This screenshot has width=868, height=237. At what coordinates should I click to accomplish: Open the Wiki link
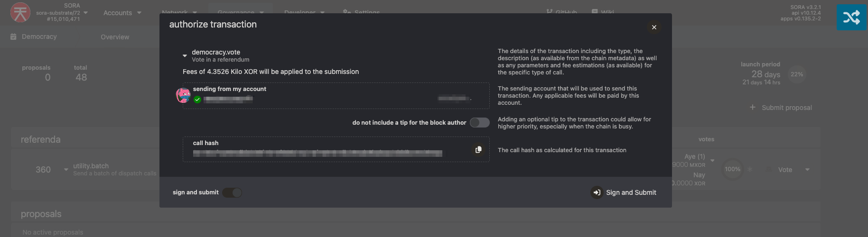[x=603, y=12]
